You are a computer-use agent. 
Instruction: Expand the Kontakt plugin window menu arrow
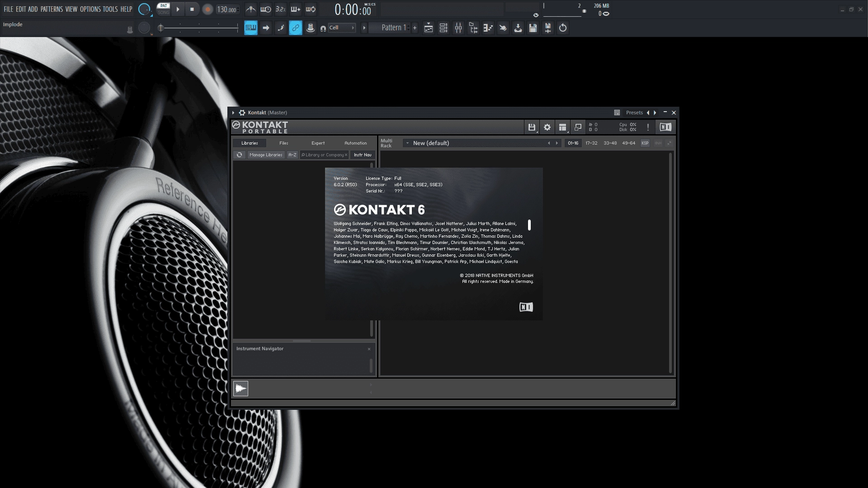[x=233, y=113]
